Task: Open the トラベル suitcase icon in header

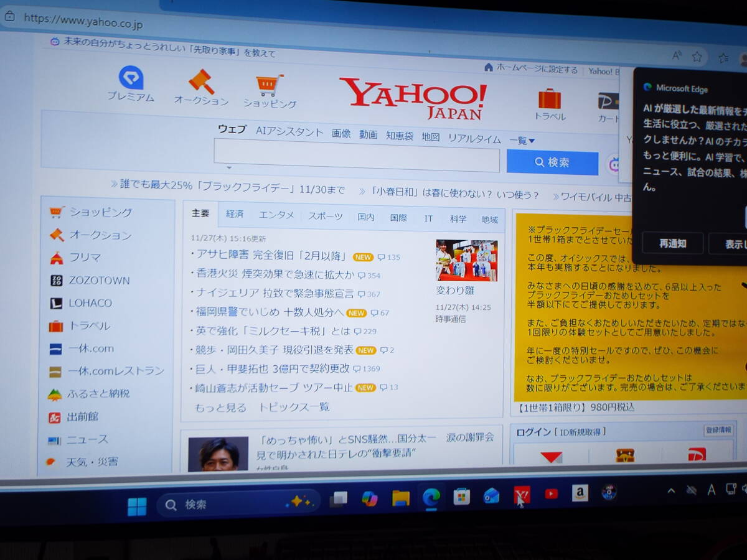Action: coord(550,98)
